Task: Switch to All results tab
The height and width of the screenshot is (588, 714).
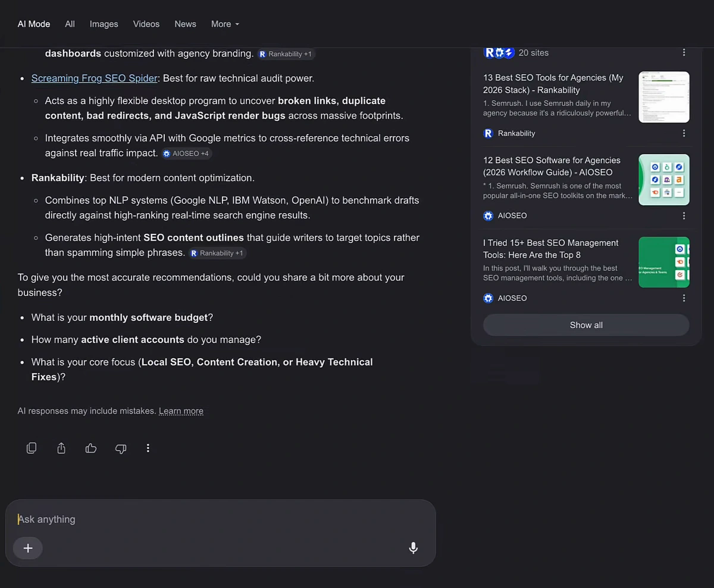Action: [x=70, y=24]
